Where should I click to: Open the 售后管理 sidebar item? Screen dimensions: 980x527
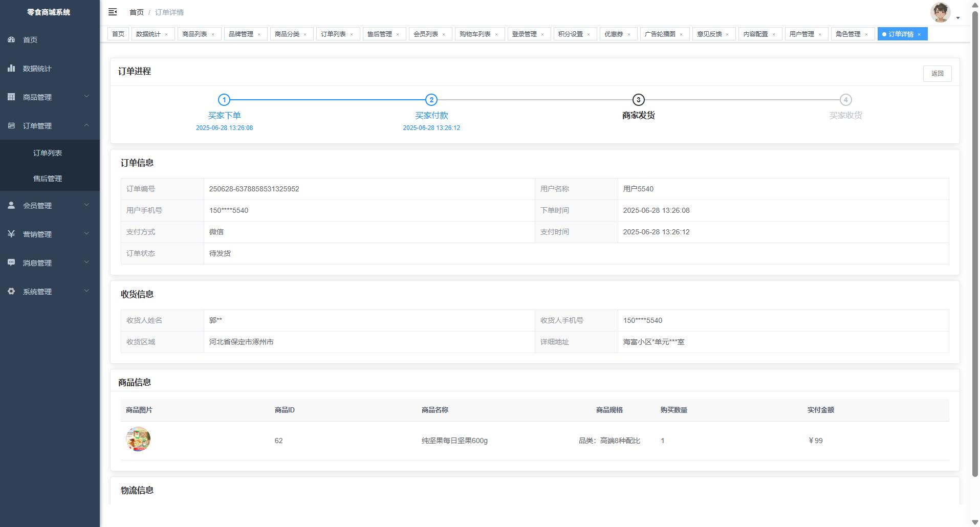pos(48,179)
